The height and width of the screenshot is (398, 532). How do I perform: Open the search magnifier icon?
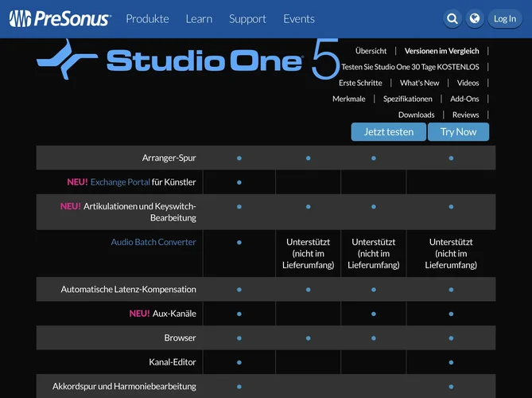[452, 19]
